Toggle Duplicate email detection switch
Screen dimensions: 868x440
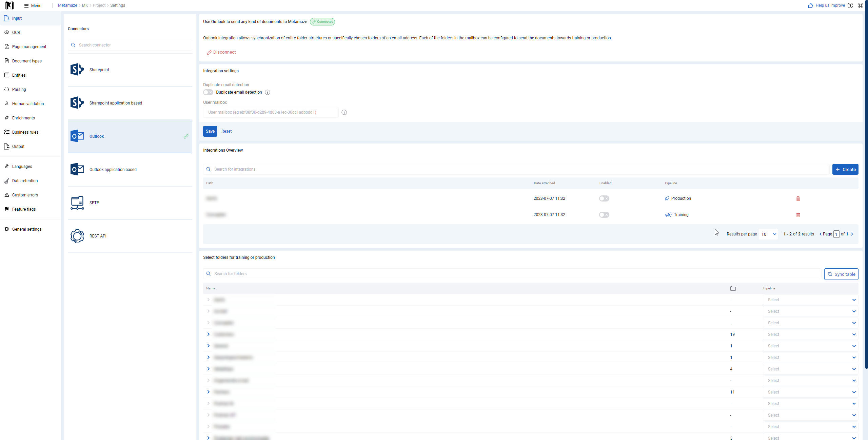click(x=208, y=92)
